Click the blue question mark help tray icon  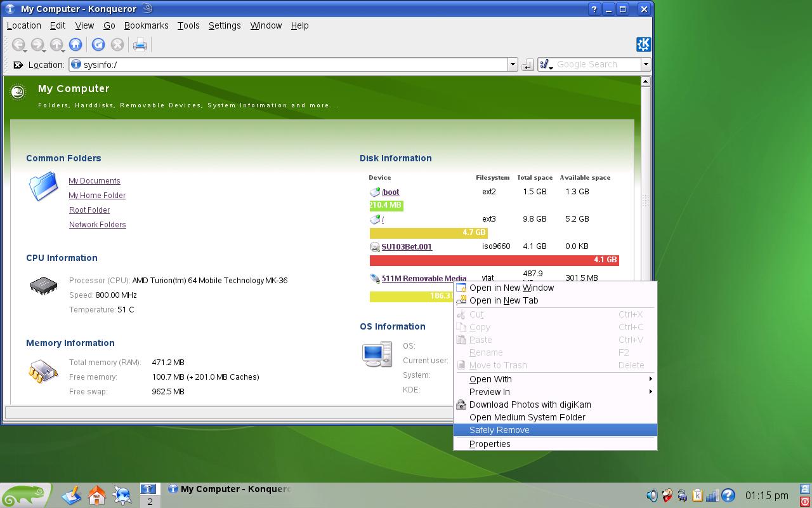pos(728,495)
